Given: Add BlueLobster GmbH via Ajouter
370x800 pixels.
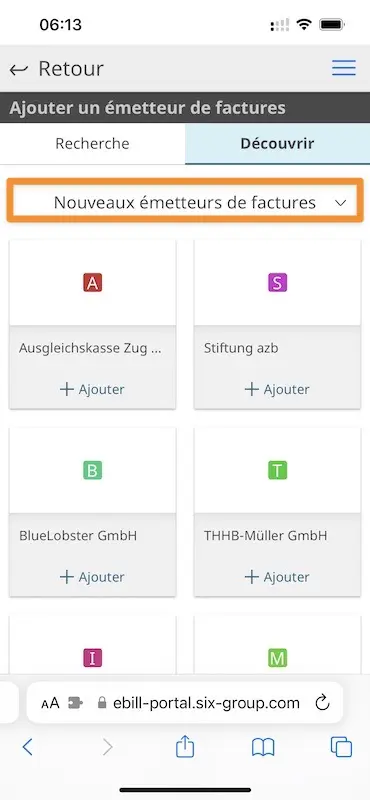Looking at the screenshot, I should pos(92,577).
